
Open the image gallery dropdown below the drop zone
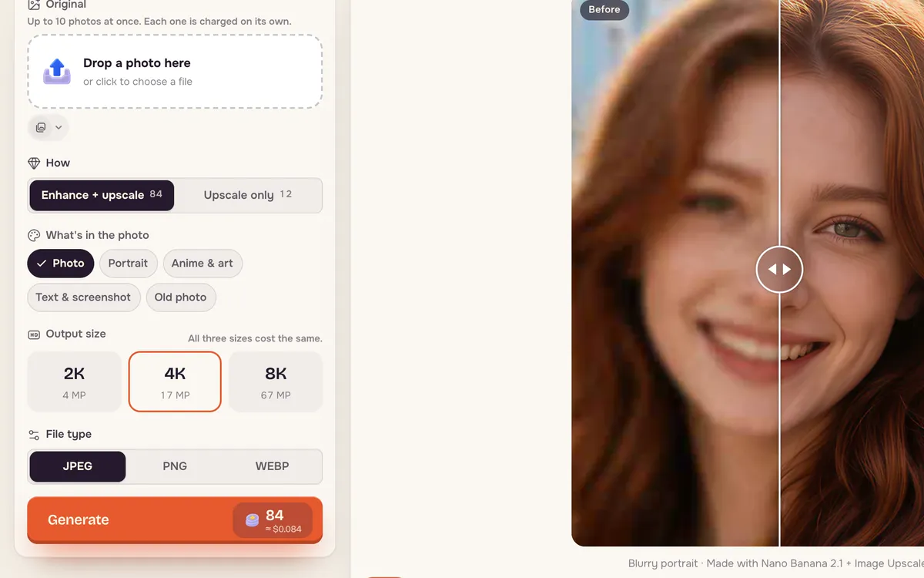coord(49,127)
